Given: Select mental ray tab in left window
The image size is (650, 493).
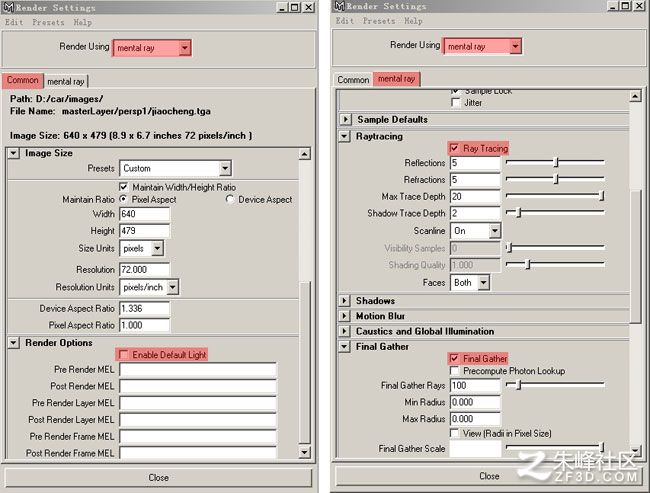Looking at the screenshot, I should pos(66,81).
